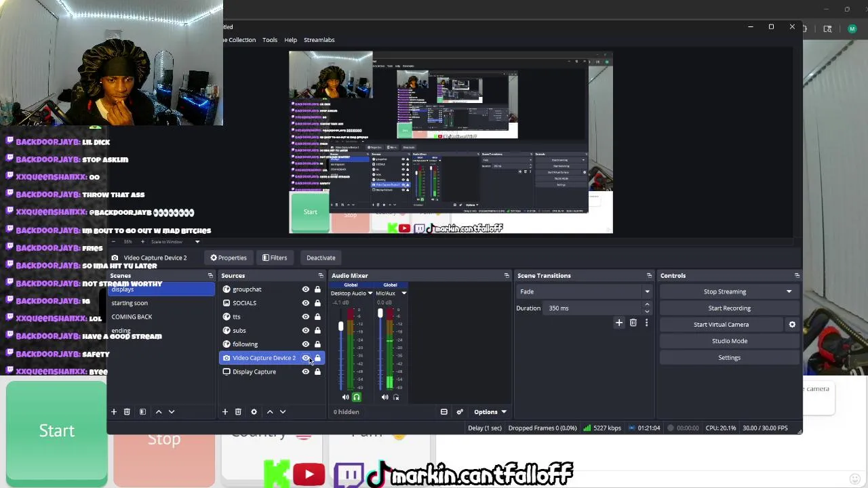Image resolution: width=868 pixels, height=488 pixels.
Task: Remove scene transition trash icon
Action: (x=633, y=323)
